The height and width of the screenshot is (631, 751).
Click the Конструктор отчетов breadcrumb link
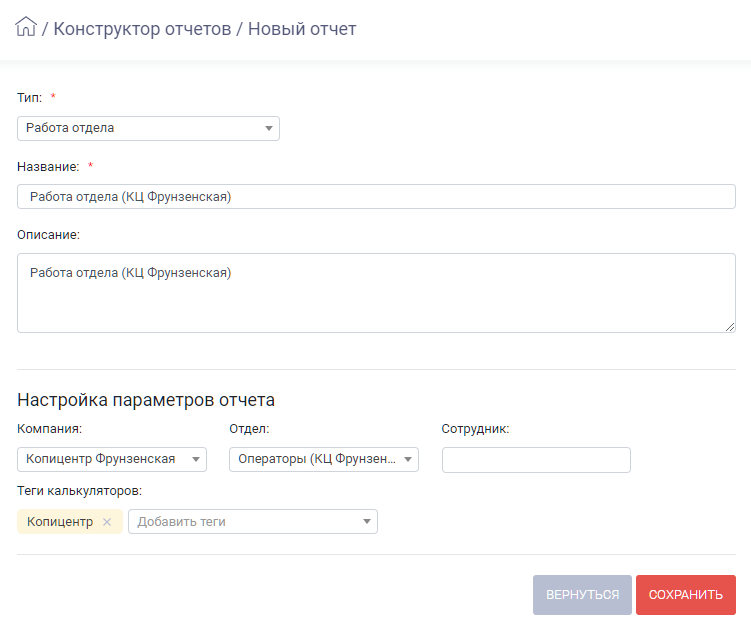coord(142,29)
